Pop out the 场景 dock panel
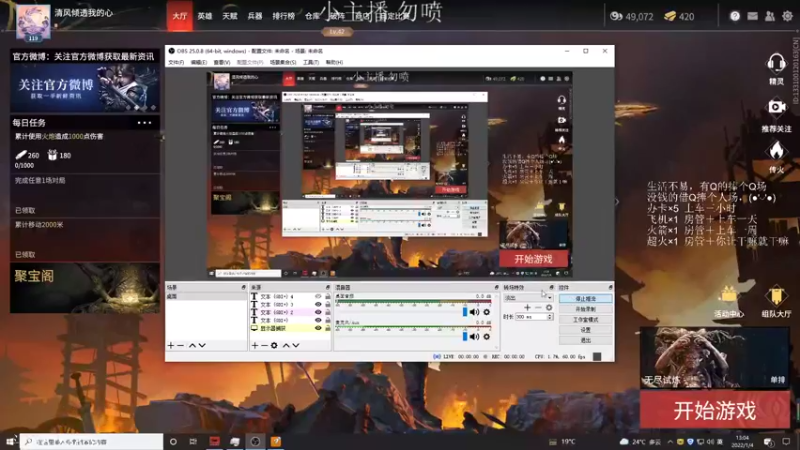The width and height of the screenshot is (800, 450). click(243, 288)
